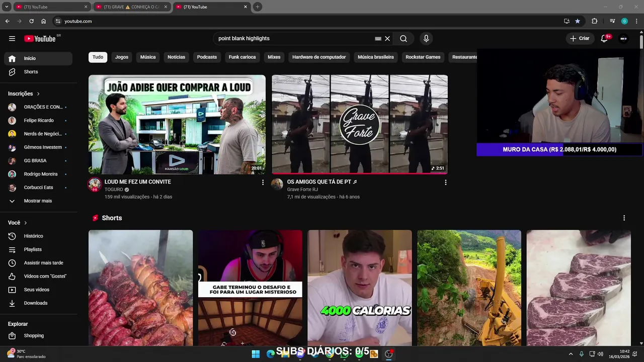Open the Shorts section three-dot menu
The width and height of the screenshot is (644, 362).
(x=624, y=218)
